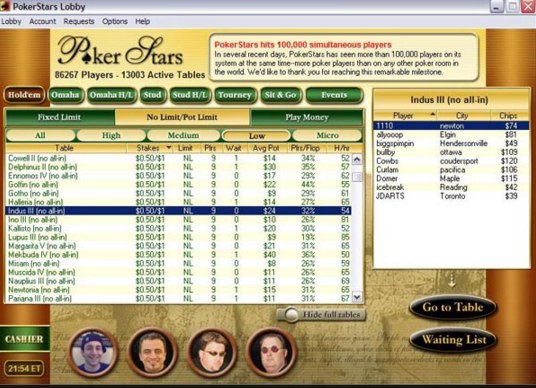Filter stakes by All
This screenshot has height=388, width=536.
(x=40, y=135)
